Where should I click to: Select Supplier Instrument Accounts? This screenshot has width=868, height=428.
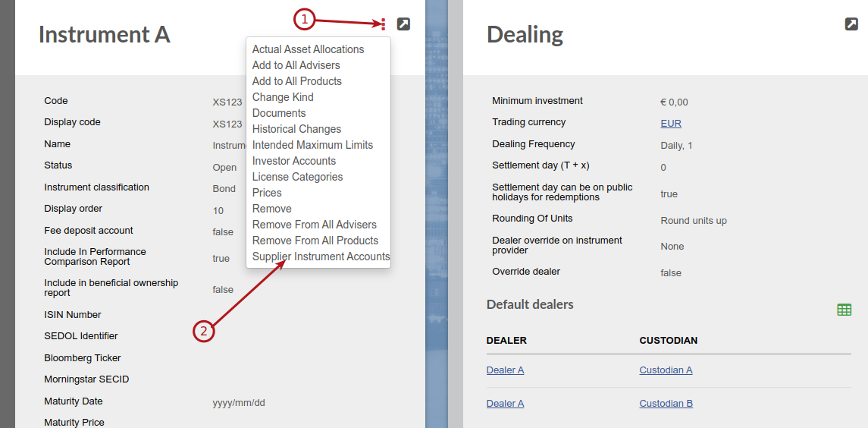[321, 256]
